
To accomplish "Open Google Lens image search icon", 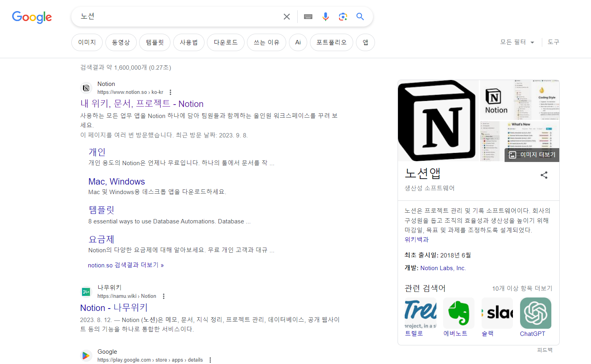I will coord(343,17).
